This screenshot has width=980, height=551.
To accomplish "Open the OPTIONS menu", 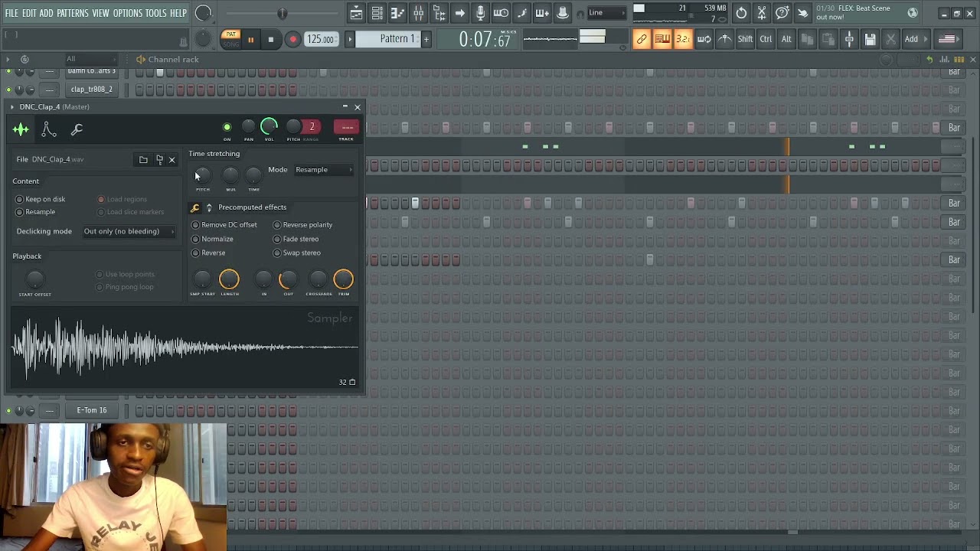I will [x=127, y=13].
